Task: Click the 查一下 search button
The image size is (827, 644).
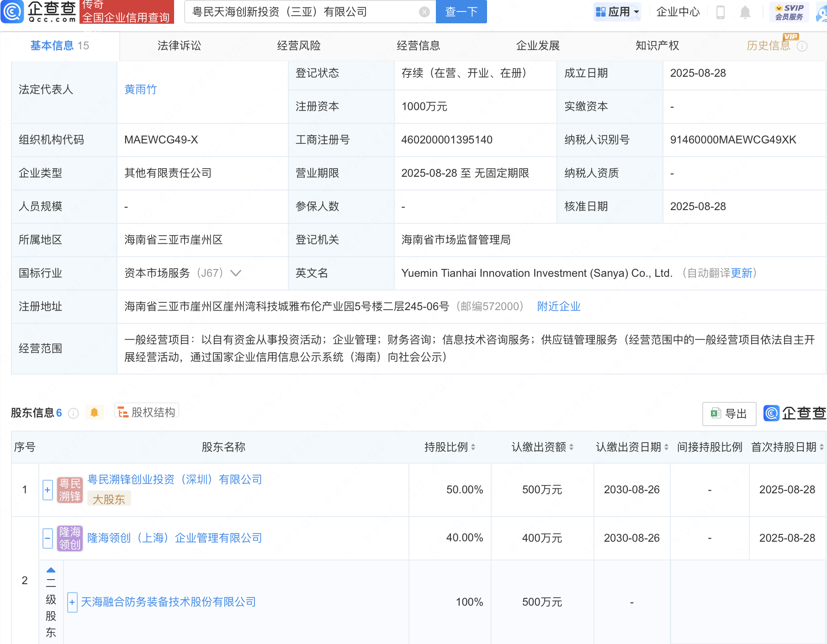Action: pos(461,11)
